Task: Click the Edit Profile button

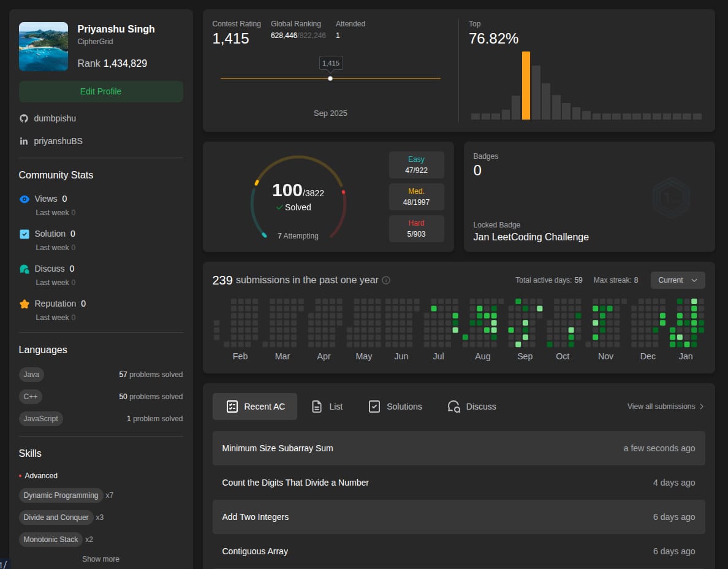Action: (x=100, y=91)
